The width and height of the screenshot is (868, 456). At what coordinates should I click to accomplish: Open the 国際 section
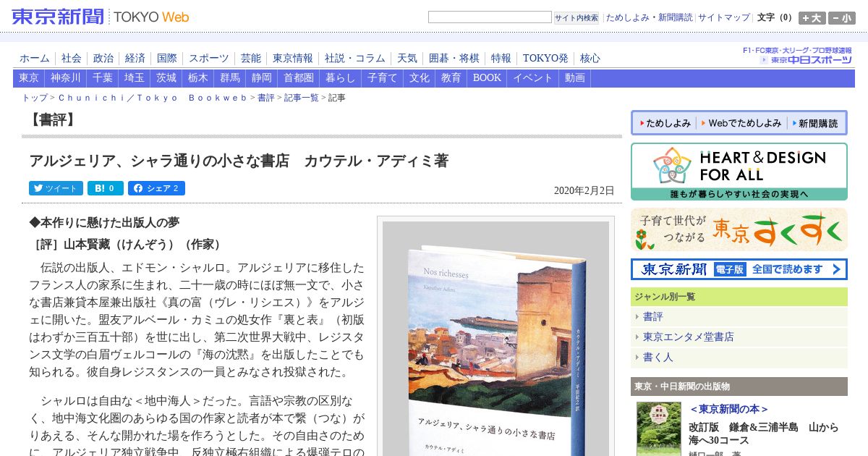pos(166,59)
